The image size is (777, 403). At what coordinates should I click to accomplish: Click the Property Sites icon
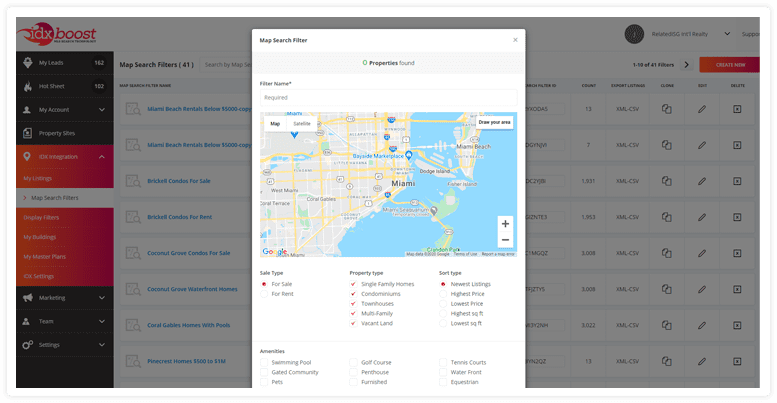click(x=28, y=133)
